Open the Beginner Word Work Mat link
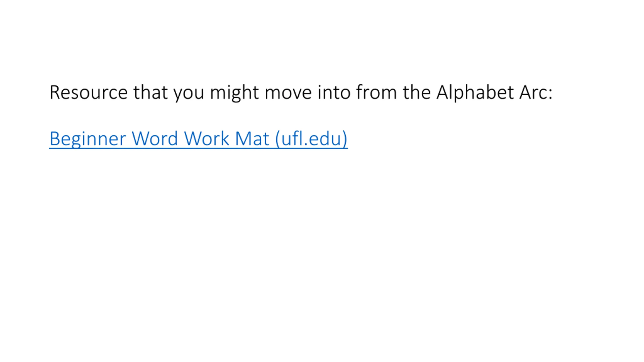 [198, 139]
